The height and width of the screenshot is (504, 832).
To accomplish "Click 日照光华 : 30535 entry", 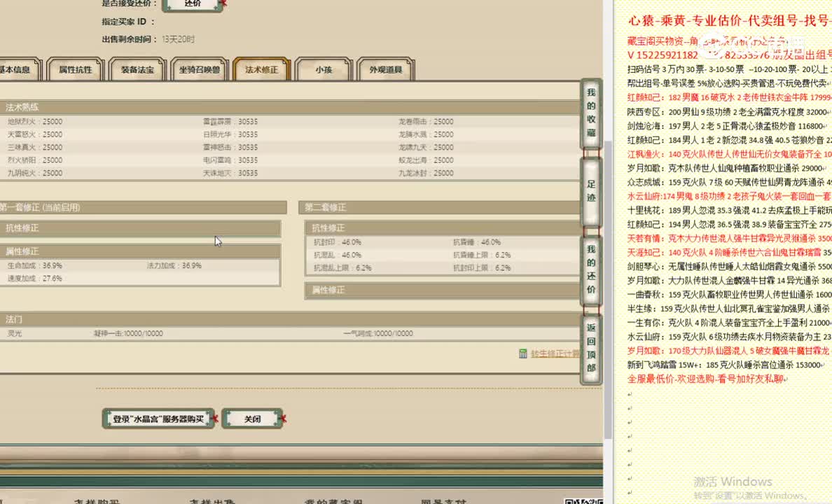I will (x=230, y=135).
